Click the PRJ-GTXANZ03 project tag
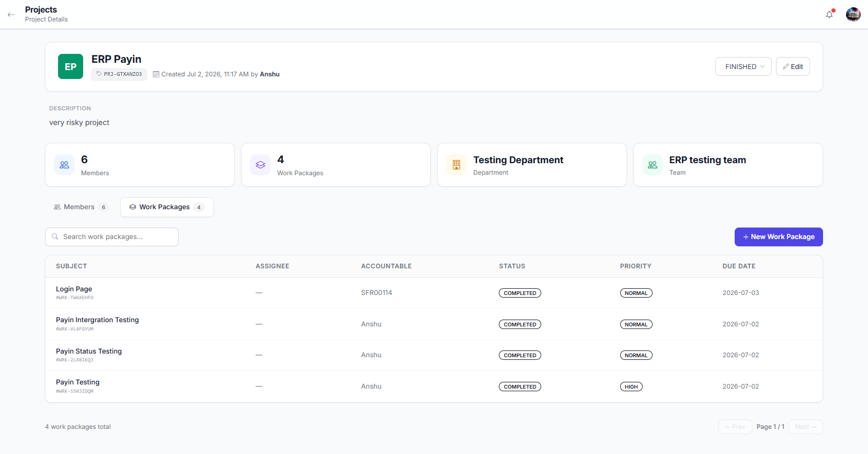This screenshot has height=454, width=868. (x=119, y=74)
